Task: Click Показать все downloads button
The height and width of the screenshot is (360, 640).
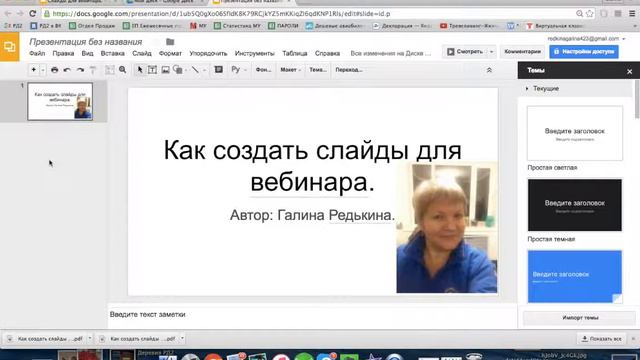Action: (x=602, y=339)
